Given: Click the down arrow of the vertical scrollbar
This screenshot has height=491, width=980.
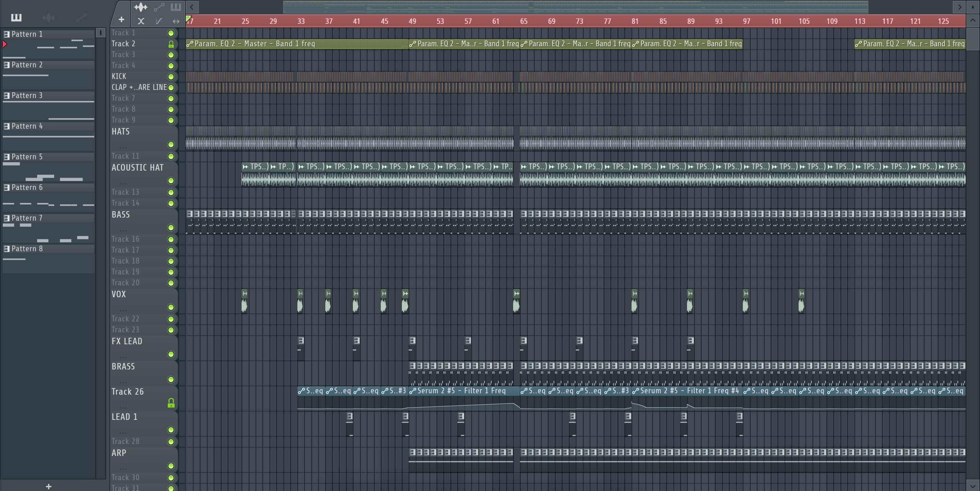Looking at the screenshot, I should pos(973,486).
